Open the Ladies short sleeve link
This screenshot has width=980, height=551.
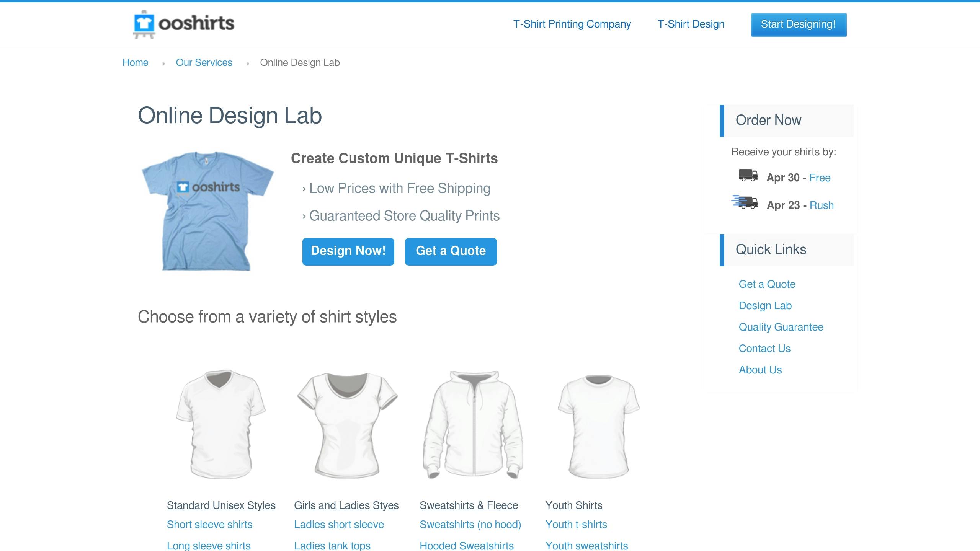[339, 524]
